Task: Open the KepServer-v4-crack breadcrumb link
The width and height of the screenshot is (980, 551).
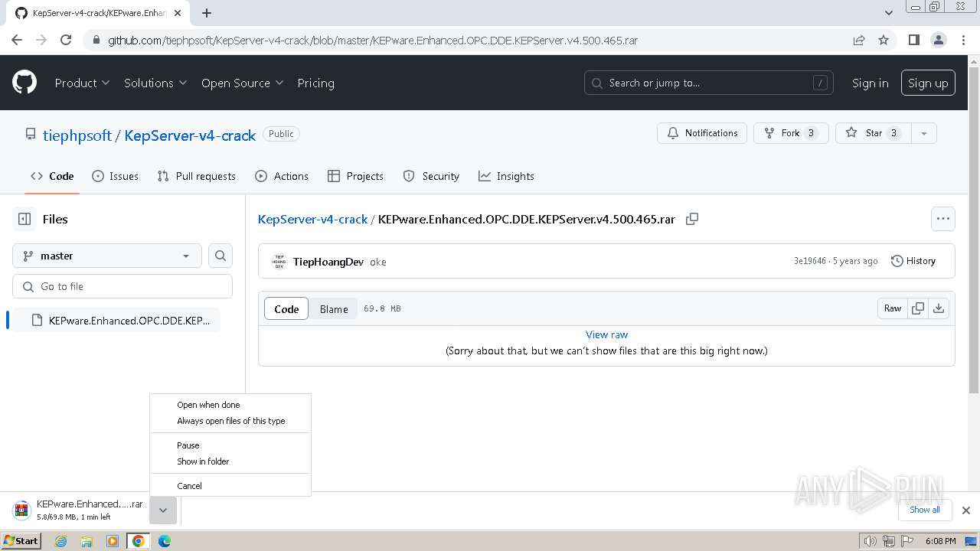Action: coord(312,219)
